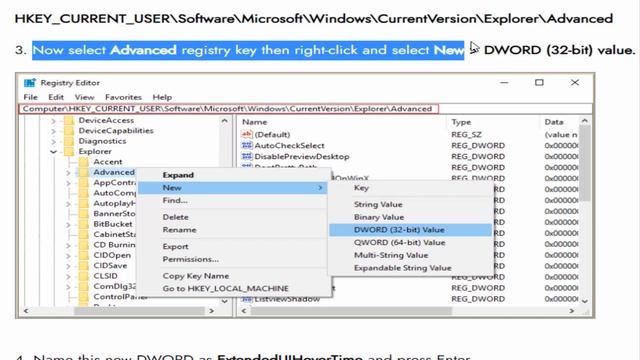Select the AutoCheckSelect value name
Screen dimensions: 640x360
[289, 146]
